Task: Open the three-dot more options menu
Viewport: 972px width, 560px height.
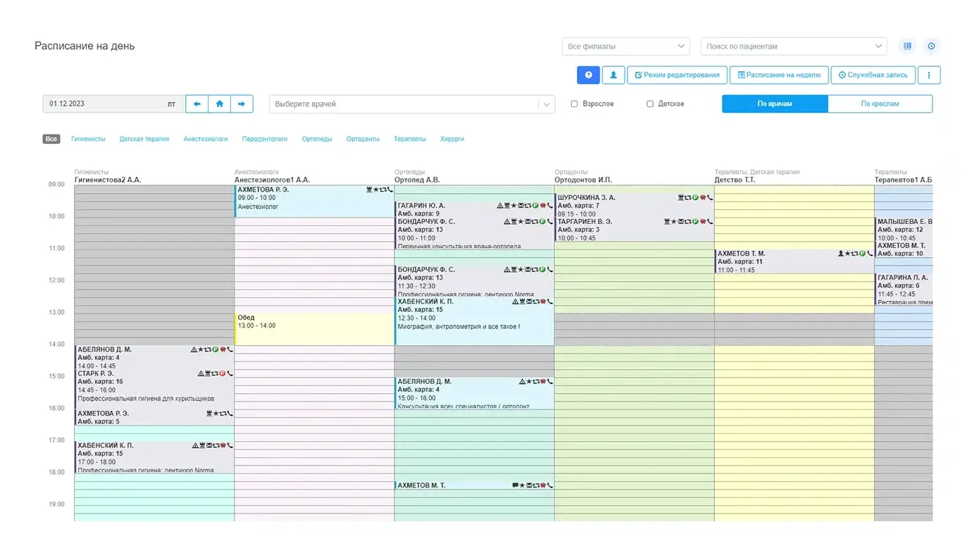Action: 929,75
